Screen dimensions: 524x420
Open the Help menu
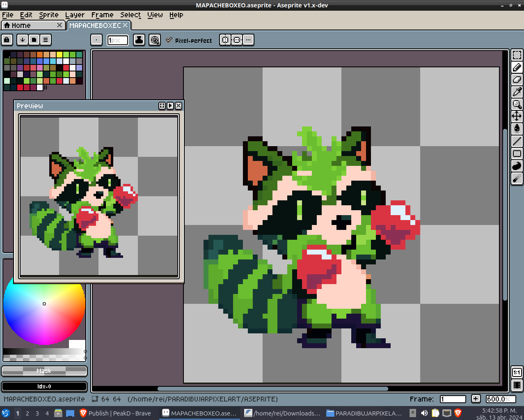pyautogui.click(x=176, y=15)
